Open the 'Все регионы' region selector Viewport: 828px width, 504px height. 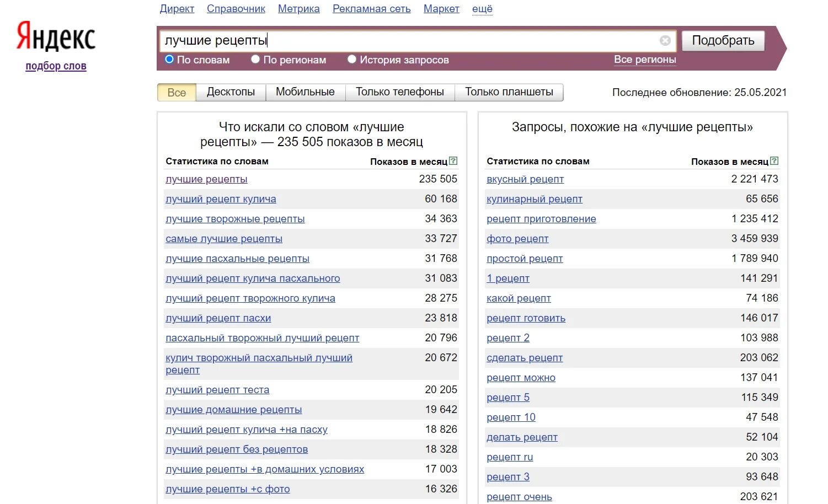pos(645,60)
